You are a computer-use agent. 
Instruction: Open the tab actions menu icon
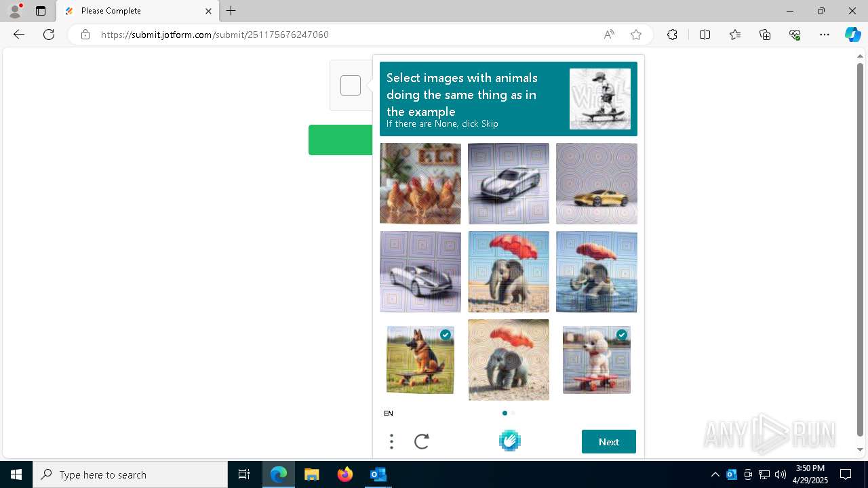[x=41, y=11]
